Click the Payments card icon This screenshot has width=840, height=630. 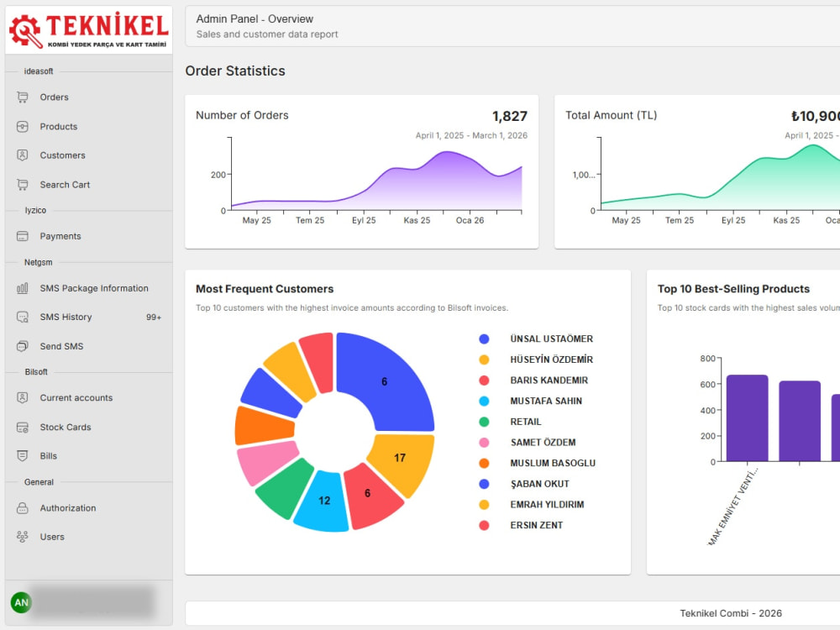pyautogui.click(x=22, y=236)
